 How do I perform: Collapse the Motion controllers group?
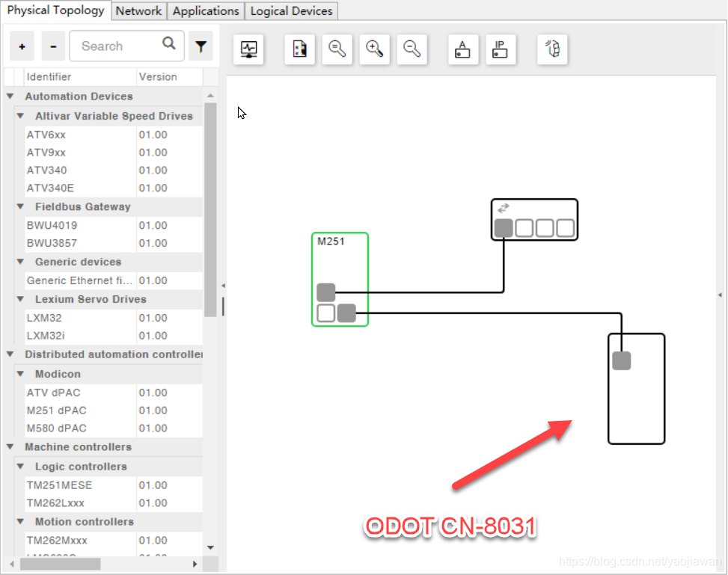[20, 522]
